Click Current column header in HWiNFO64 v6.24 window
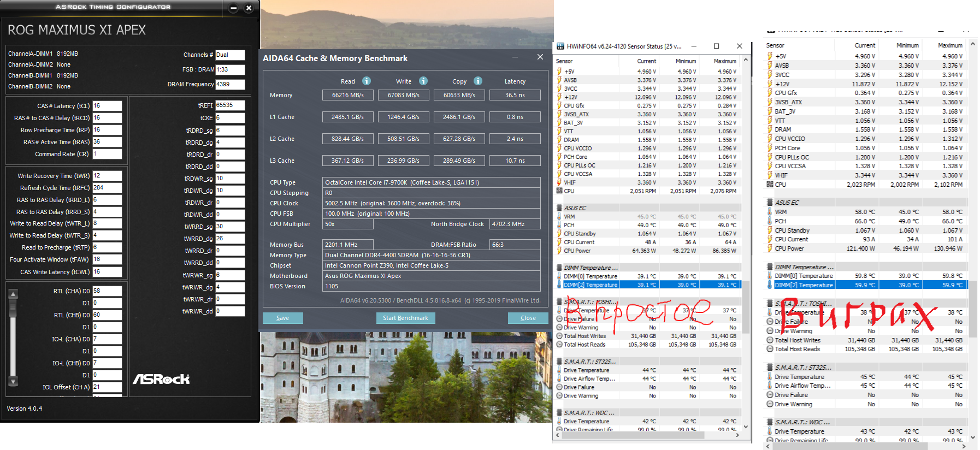980x450 pixels. click(x=646, y=61)
